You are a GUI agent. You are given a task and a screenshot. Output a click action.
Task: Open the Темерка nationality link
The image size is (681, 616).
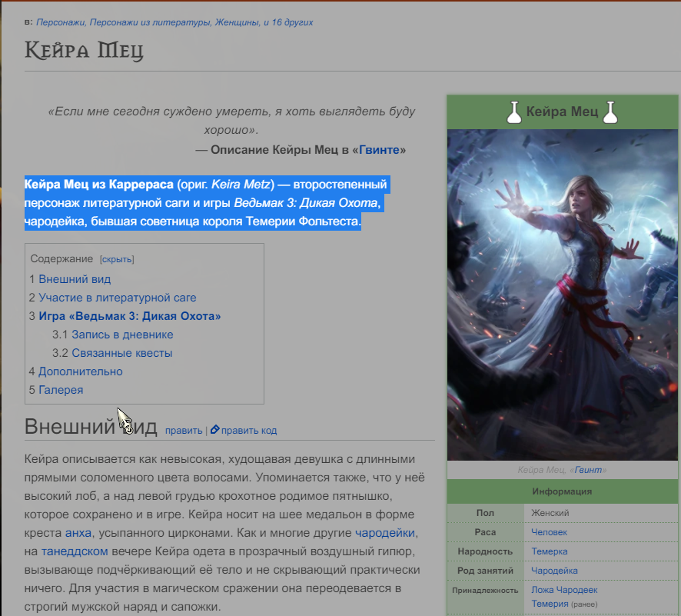point(550,551)
